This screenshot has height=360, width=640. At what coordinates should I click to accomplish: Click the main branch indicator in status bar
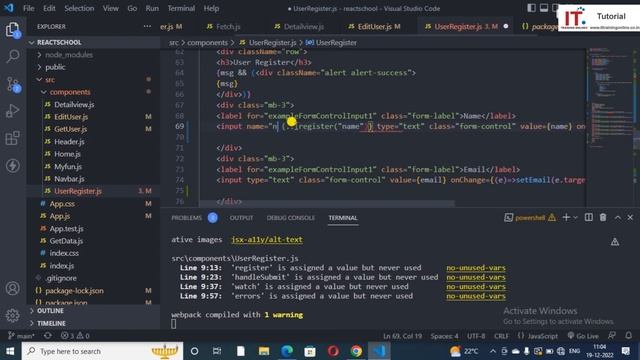click(x=21, y=336)
